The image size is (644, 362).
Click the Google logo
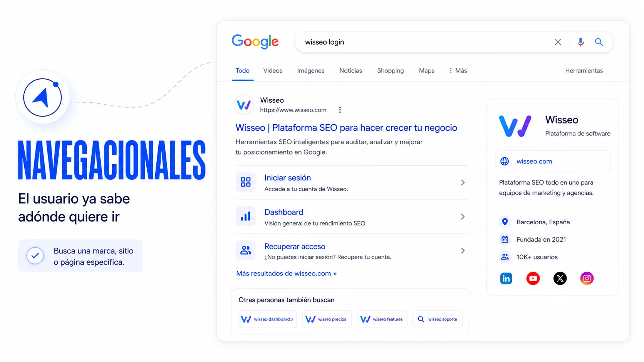click(255, 42)
